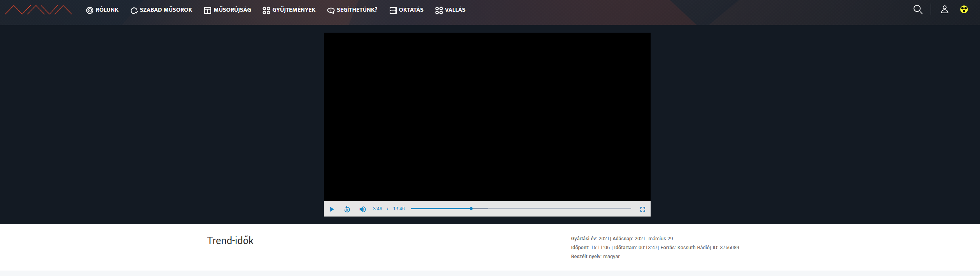Select Oktatás in the top navigation
Image resolution: width=980 pixels, height=276 pixels.
[x=406, y=10]
